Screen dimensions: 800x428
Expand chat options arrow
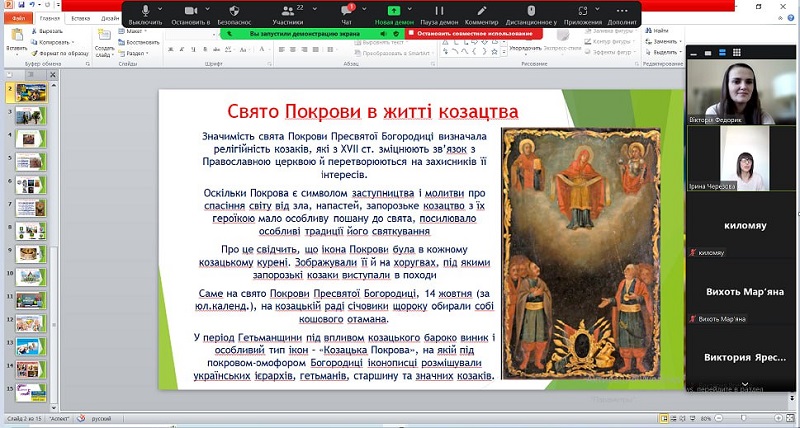pos(363,9)
